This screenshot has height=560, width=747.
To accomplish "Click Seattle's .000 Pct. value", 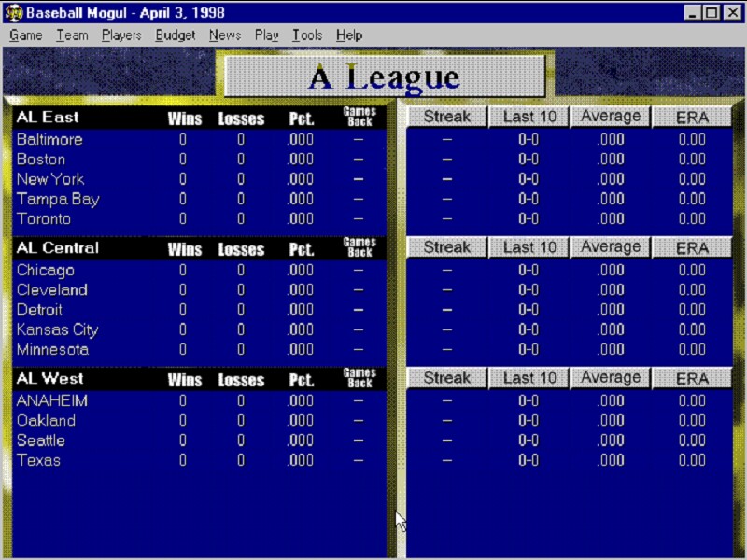I will tap(300, 441).
